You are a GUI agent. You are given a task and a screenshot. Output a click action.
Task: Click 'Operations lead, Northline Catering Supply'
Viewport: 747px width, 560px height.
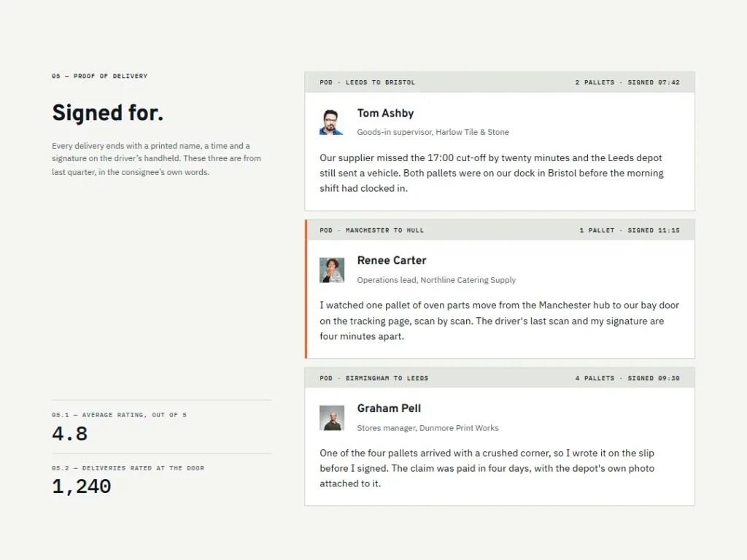pyautogui.click(x=436, y=280)
